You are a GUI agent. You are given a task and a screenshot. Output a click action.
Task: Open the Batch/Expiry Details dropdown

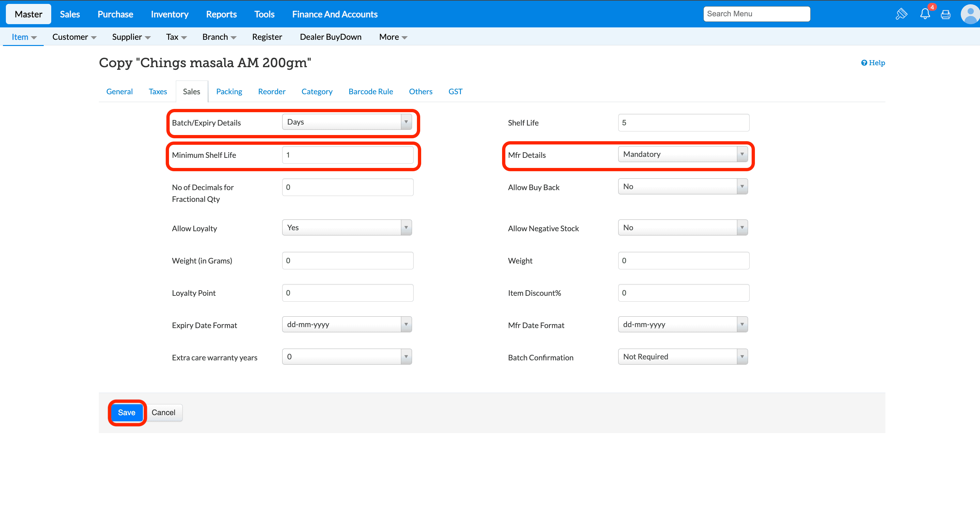click(x=346, y=122)
